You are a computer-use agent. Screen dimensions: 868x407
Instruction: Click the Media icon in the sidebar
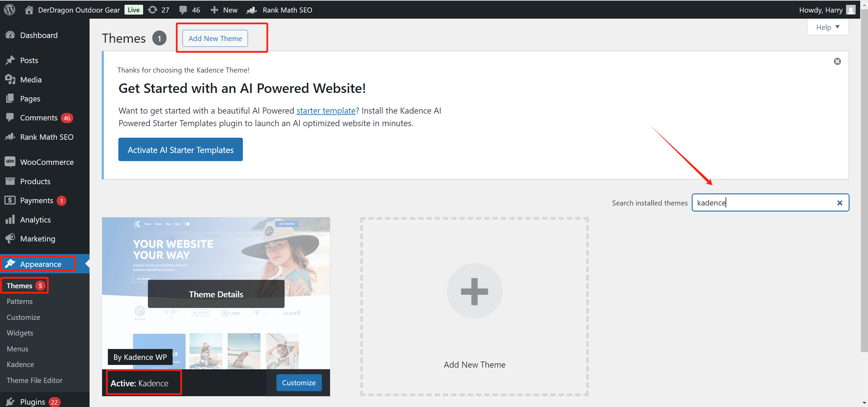tap(10, 79)
